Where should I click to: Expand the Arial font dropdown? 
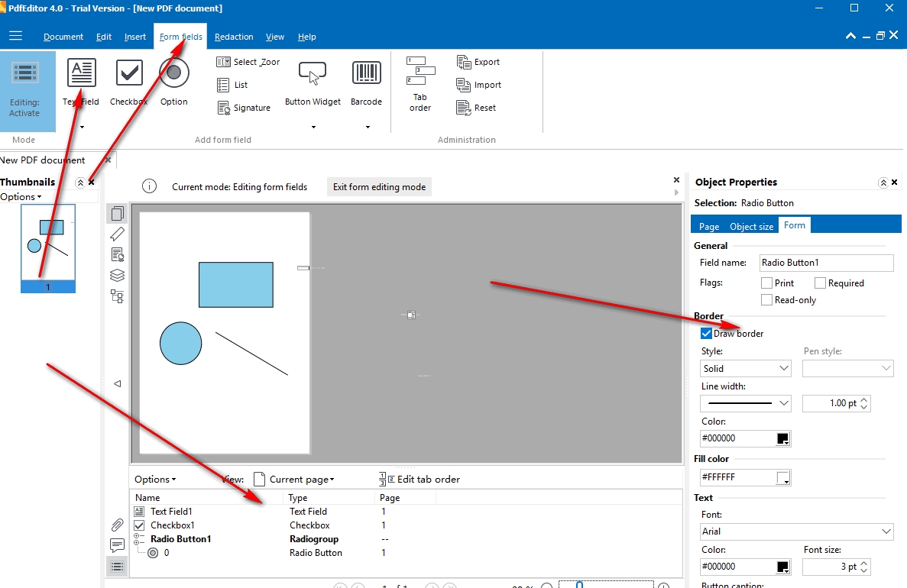coord(796,531)
